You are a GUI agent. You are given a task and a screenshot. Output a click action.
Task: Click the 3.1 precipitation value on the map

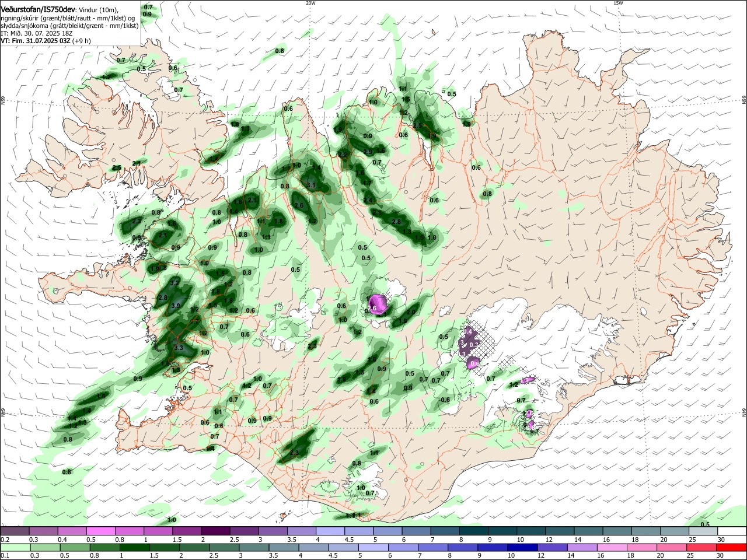(x=311, y=185)
